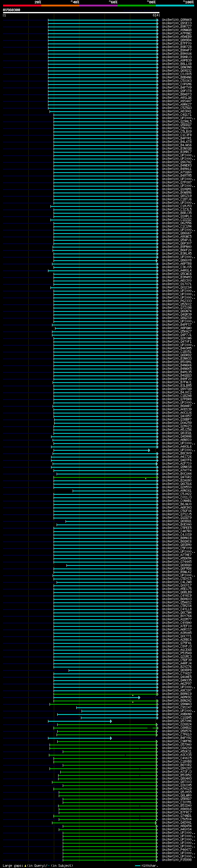Click UniRef100_A4I726 hit name
The image size is (197, 868).
[x=177, y=457]
